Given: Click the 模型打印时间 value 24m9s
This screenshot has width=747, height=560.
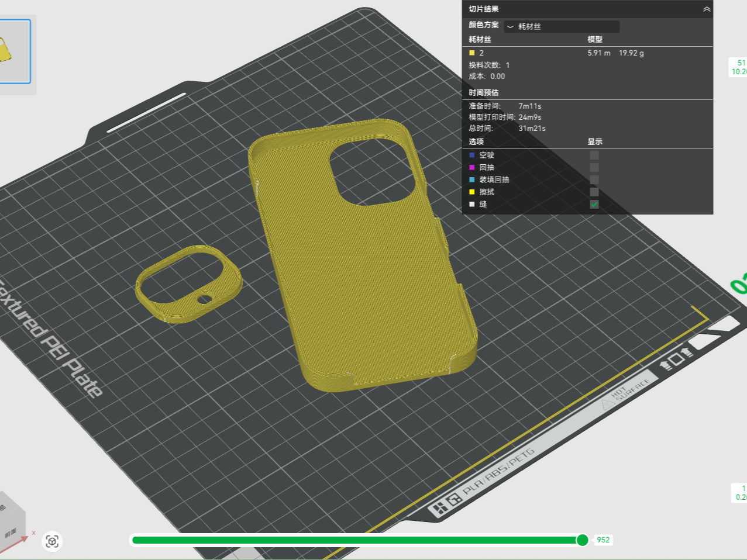Looking at the screenshot, I should coord(530,117).
